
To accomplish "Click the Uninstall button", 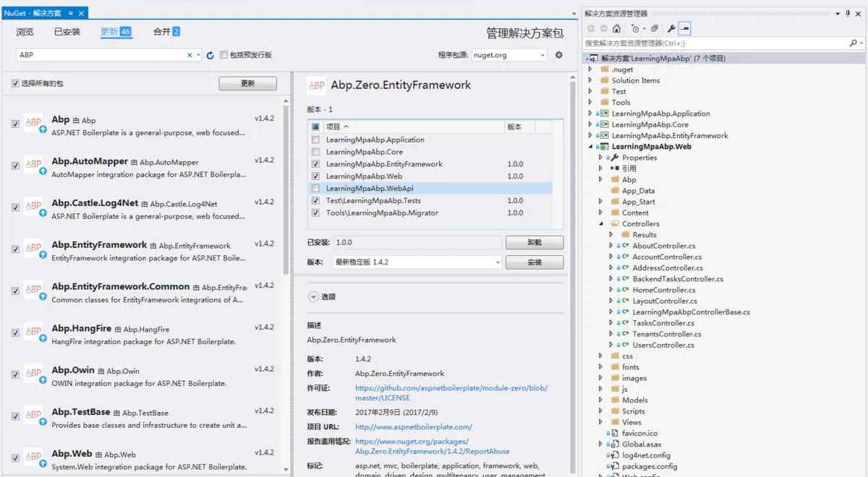I will coord(535,243).
